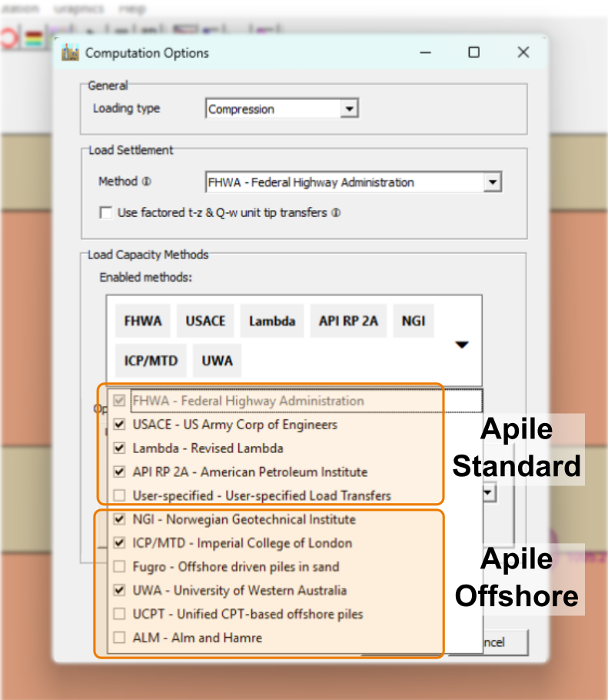Uncheck API RP 2A - American Petroleum Institute
608x700 pixels.
pos(119,472)
